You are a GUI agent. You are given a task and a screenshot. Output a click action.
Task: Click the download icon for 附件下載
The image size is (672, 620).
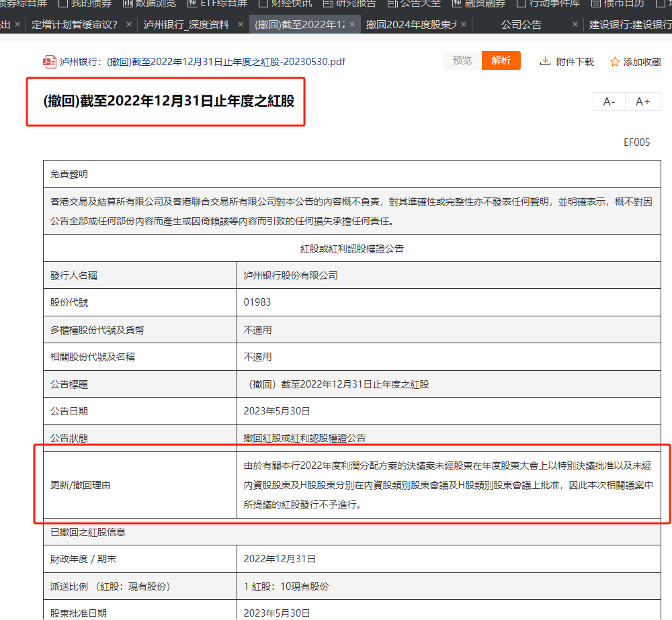click(x=545, y=61)
